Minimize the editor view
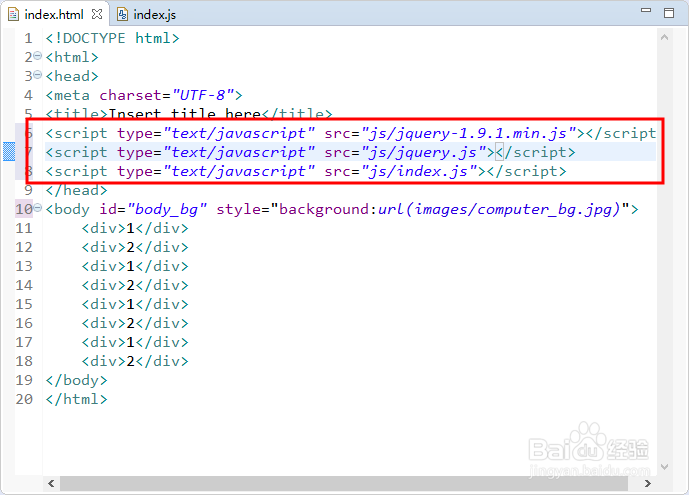The width and height of the screenshot is (689, 495). pyautogui.click(x=646, y=10)
